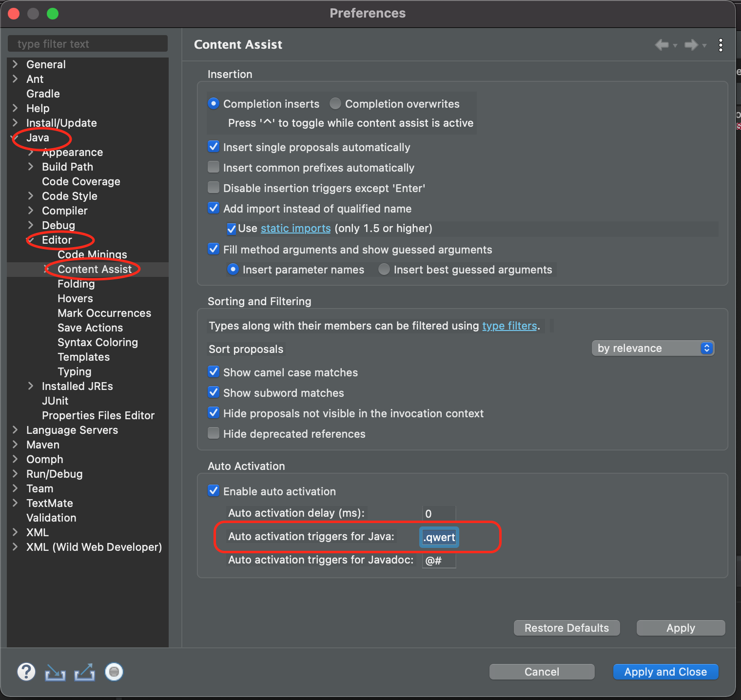Expand the General tree node

[15, 64]
